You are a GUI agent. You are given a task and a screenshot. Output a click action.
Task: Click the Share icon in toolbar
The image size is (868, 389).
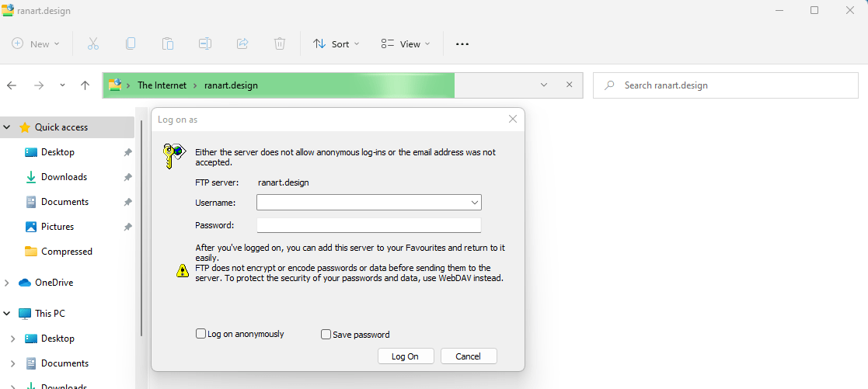click(x=242, y=43)
